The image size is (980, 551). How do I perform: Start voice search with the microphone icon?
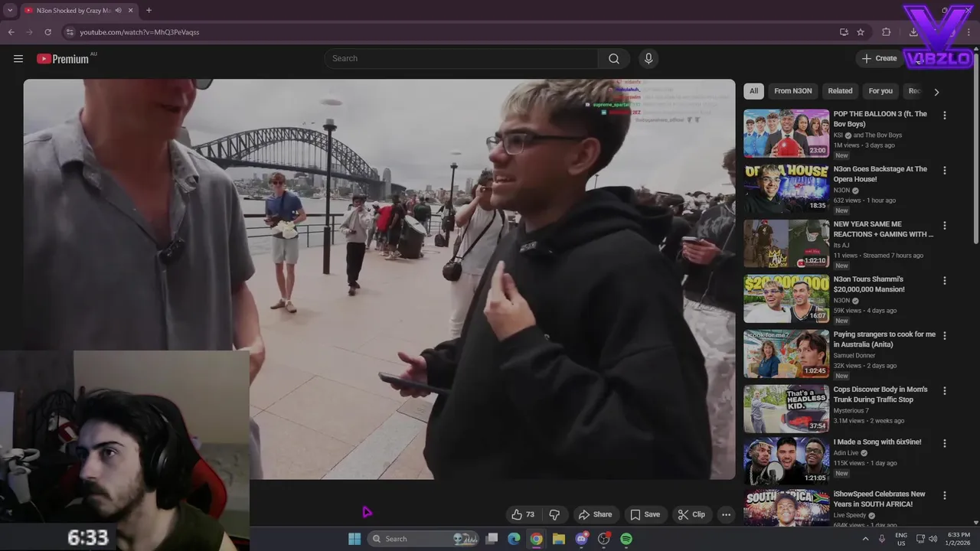coord(648,59)
